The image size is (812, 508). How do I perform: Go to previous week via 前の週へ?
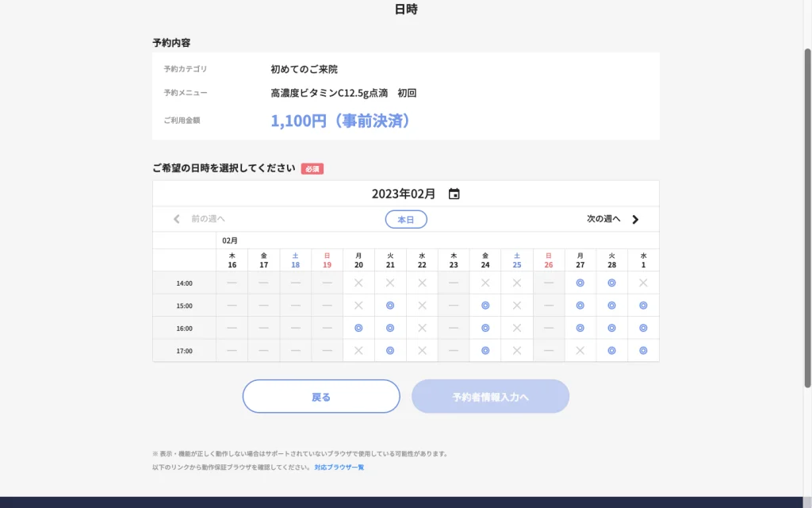pos(209,219)
